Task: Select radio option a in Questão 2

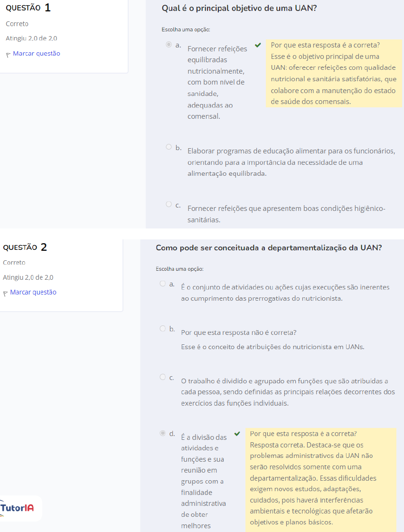Action: click(x=162, y=284)
